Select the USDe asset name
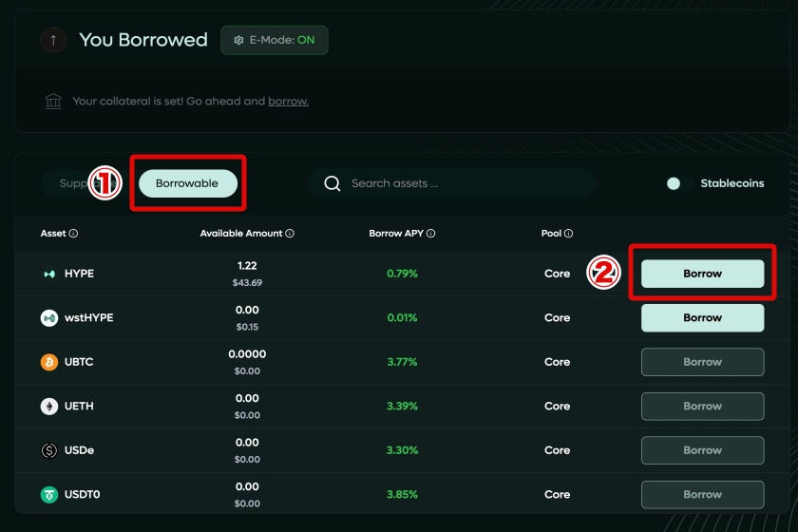This screenshot has height=532, width=798. [79, 450]
